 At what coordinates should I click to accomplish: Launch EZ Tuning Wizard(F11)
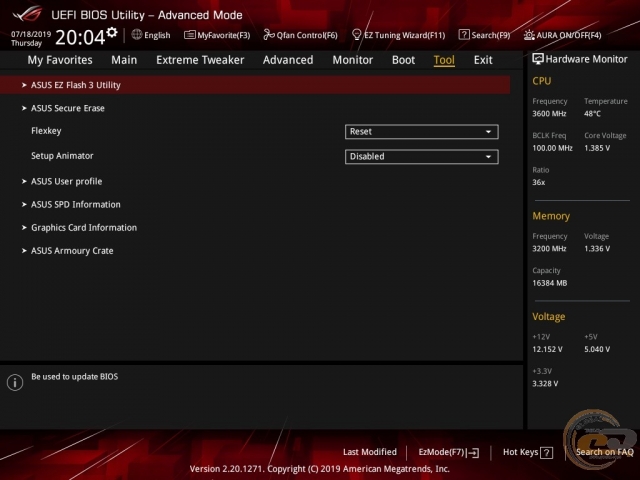click(x=399, y=35)
